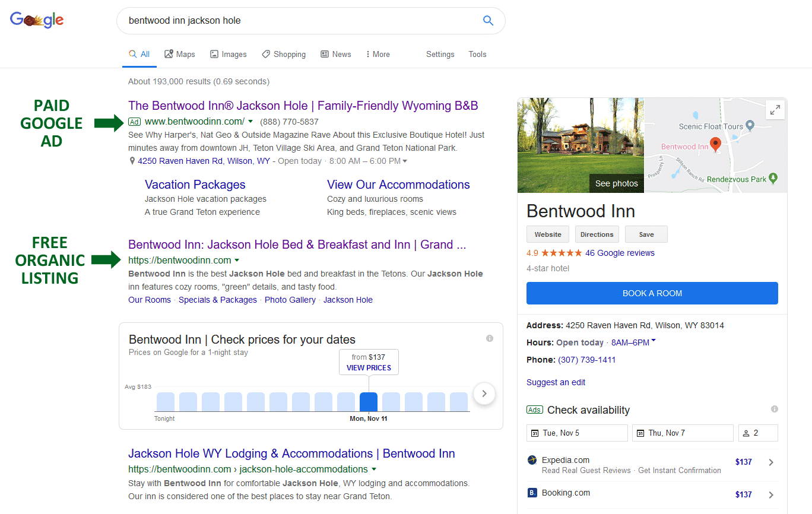Open 46 Google reviews link
The height and width of the screenshot is (514, 812).
click(x=620, y=253)
